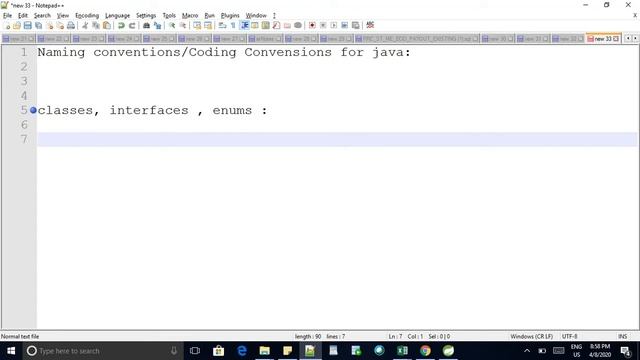Viewport: 640px width, 360px height.
Task: Undo last edit with the Undo arrow
Action: pos(121,25)
